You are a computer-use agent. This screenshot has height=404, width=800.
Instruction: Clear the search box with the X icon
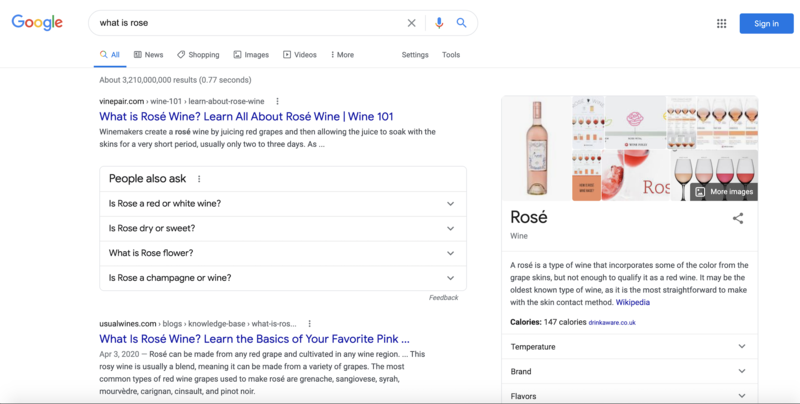pos(412,23)
